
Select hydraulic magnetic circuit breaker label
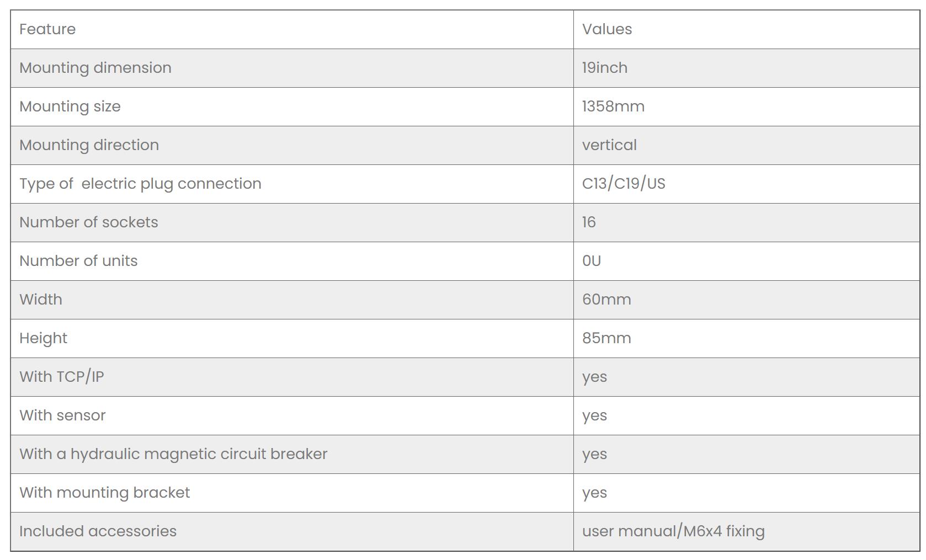pos(173,454)
